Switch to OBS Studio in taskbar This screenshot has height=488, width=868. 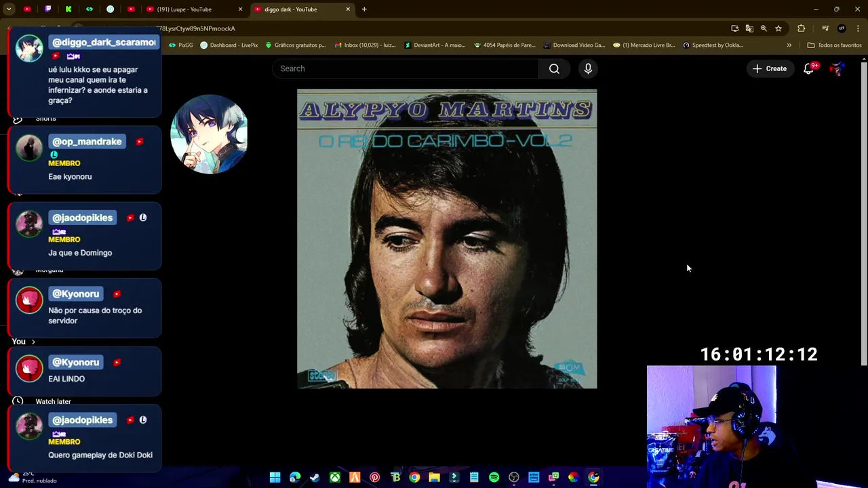(514, 477)
